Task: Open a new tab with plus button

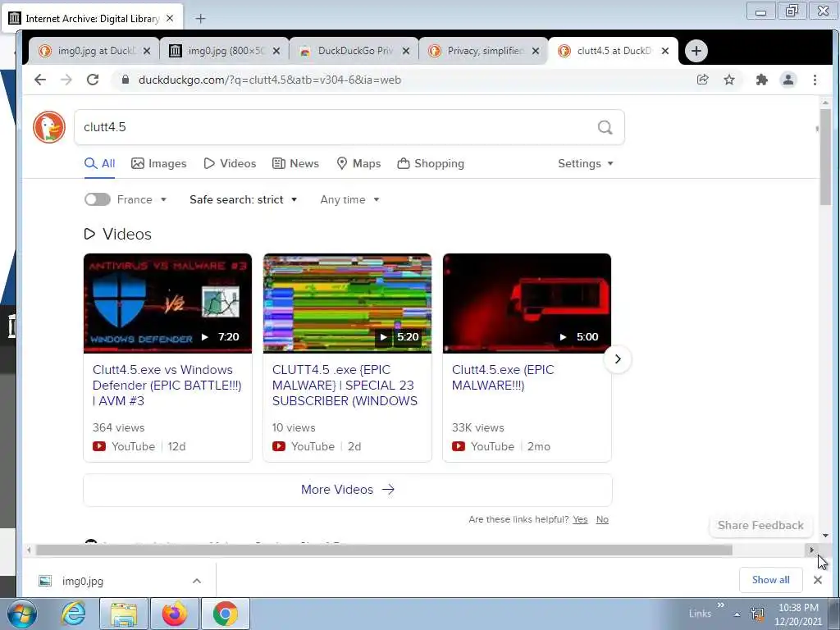Action: [696, 51]
